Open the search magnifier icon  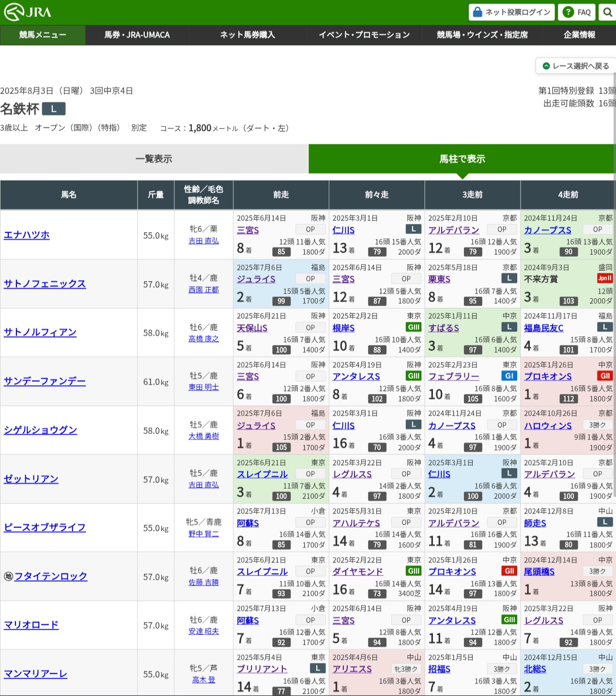coord(607,12)
